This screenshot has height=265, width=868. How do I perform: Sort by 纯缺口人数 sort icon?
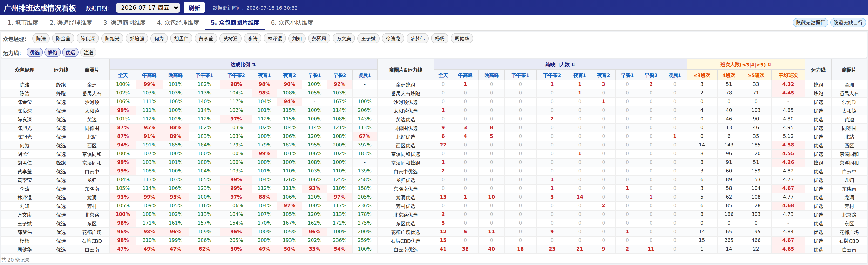coord(573,65)
